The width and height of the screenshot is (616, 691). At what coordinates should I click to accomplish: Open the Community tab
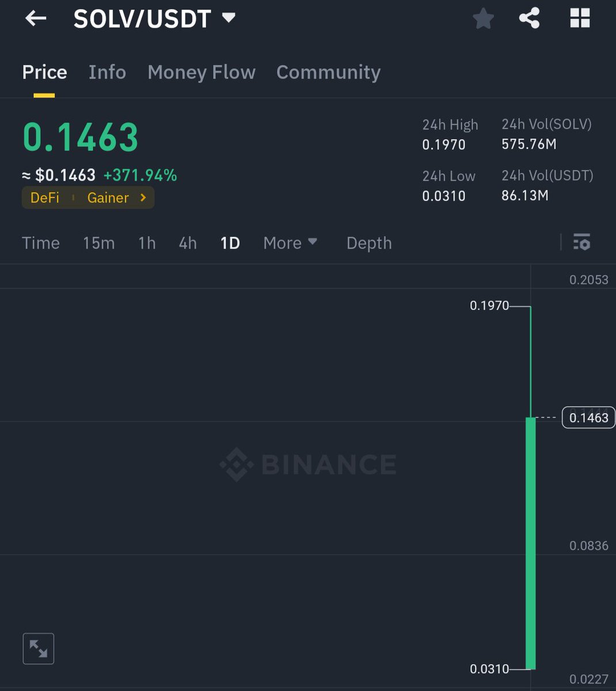pyautogui.click(x=328, y=73)
